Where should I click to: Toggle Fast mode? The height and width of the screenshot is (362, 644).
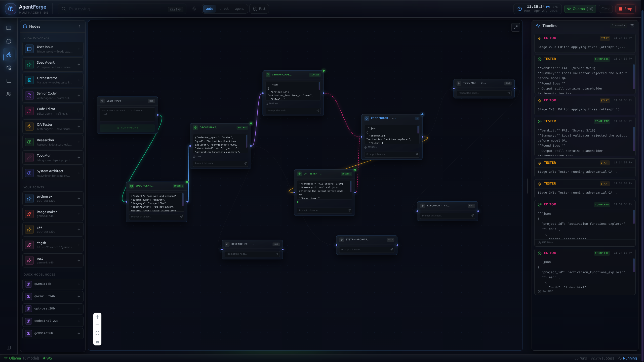click(x=259, y=9)
